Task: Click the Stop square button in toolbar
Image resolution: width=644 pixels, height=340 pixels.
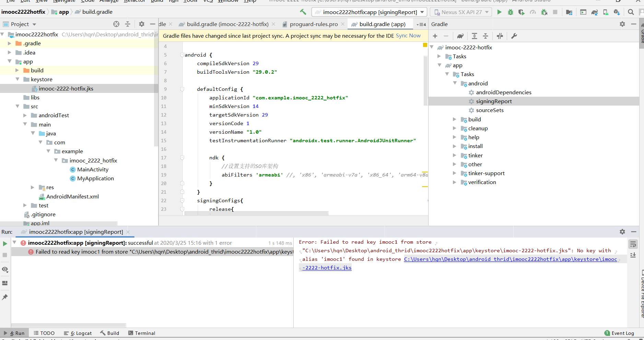Action: [555, 12]
